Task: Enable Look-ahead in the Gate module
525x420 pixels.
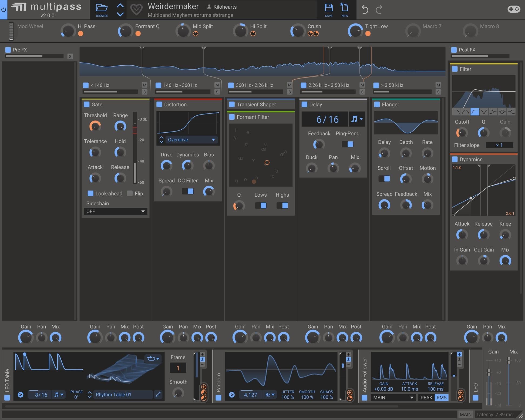Action: [x=91, y=193]
